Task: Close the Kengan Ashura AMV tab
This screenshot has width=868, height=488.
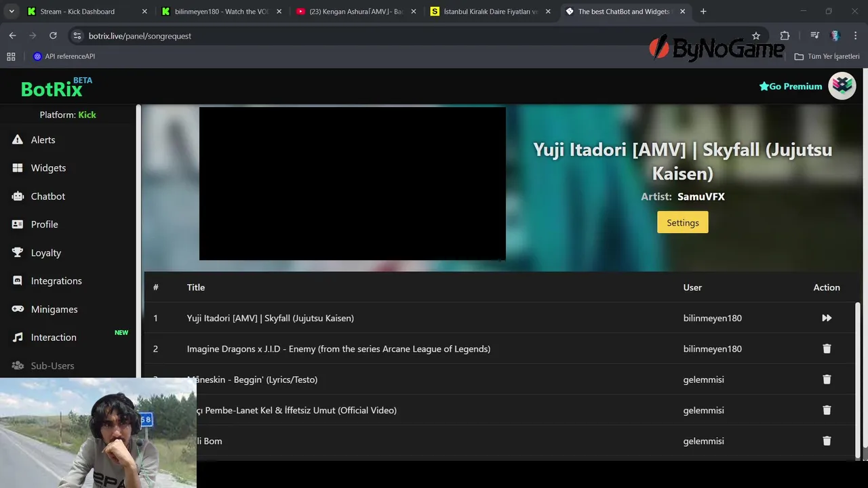Action: (x=414, y=12)
